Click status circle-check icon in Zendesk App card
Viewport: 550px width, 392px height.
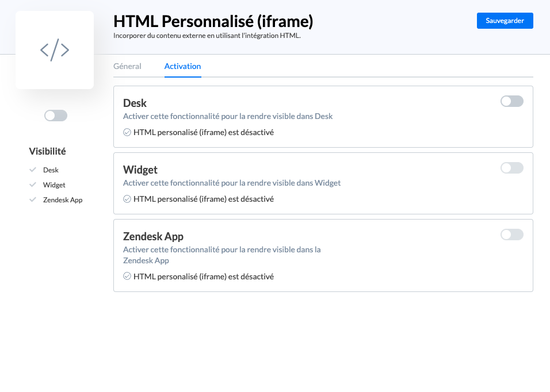pos(127,276)
